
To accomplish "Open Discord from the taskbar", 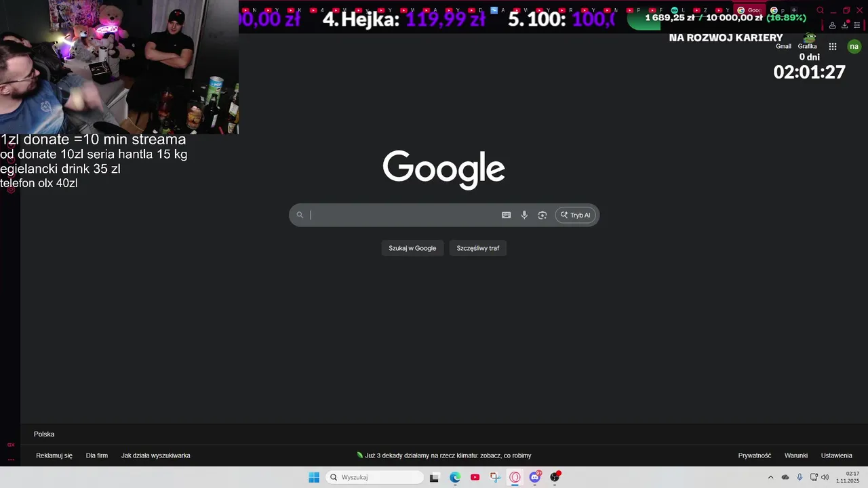I will click(535, 477).
